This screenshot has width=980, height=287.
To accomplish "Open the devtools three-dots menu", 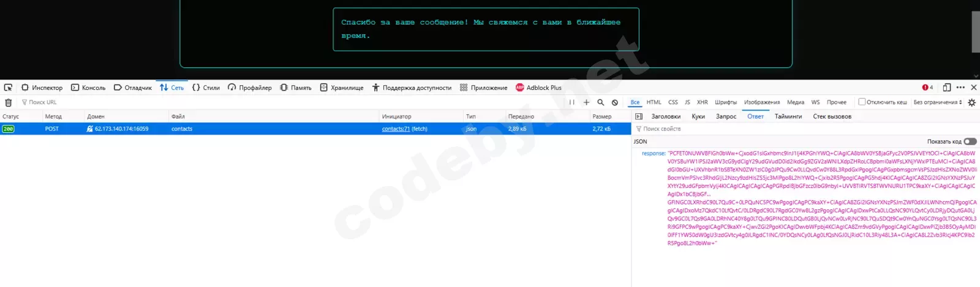I will tap(960, 88).
